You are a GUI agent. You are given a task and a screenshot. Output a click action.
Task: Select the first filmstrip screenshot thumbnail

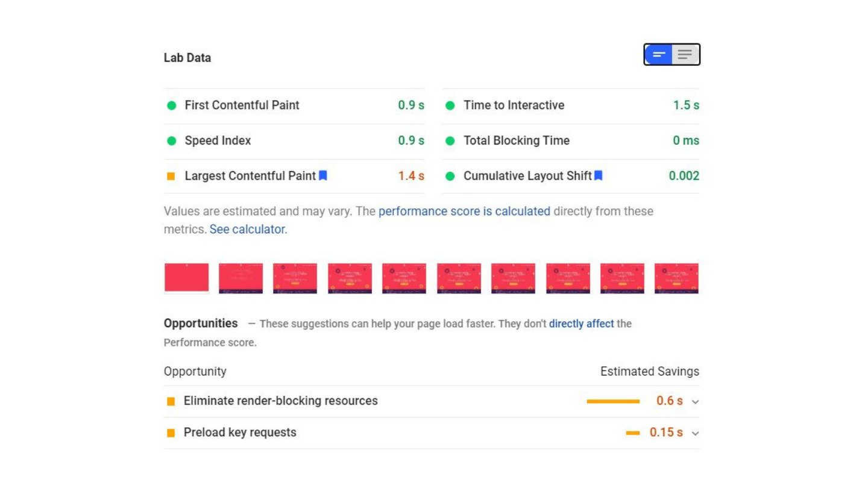click(x=187, y=278)
